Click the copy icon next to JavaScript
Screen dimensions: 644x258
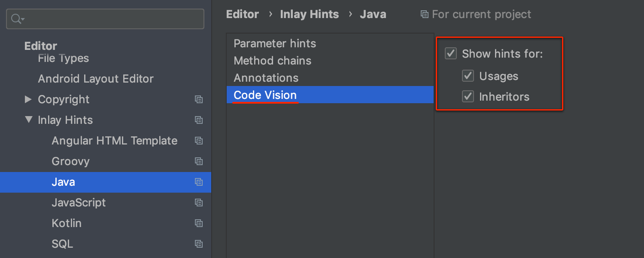199,203
